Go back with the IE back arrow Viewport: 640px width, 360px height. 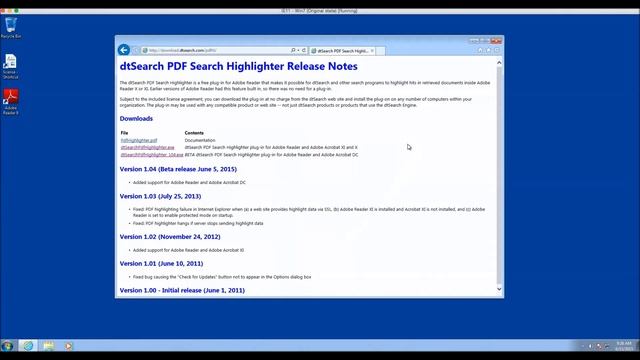(x=124, y=50)
